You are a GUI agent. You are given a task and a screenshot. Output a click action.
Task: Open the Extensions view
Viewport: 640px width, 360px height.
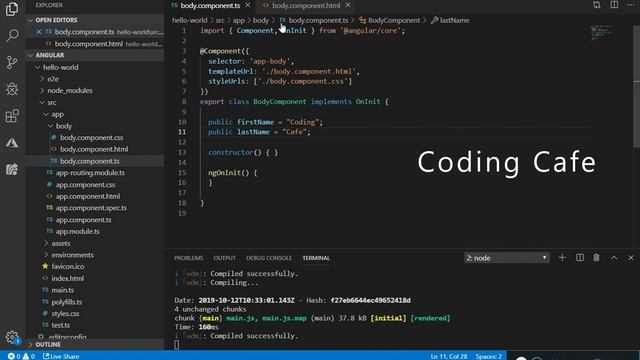(x=12, y=116)
